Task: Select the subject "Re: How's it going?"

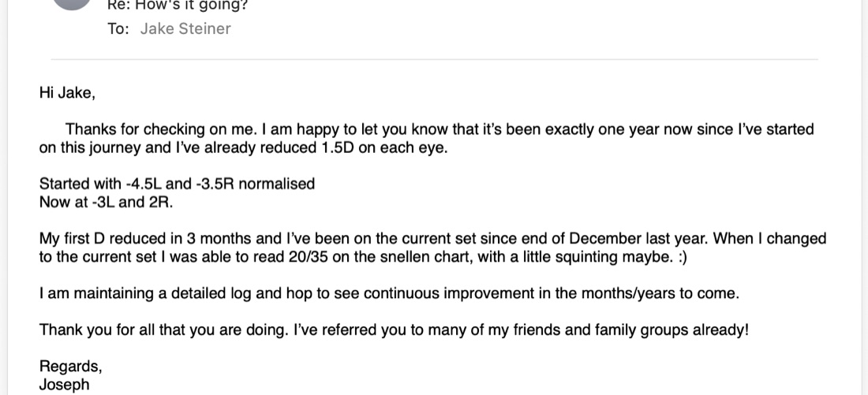Action: [178, 6]
